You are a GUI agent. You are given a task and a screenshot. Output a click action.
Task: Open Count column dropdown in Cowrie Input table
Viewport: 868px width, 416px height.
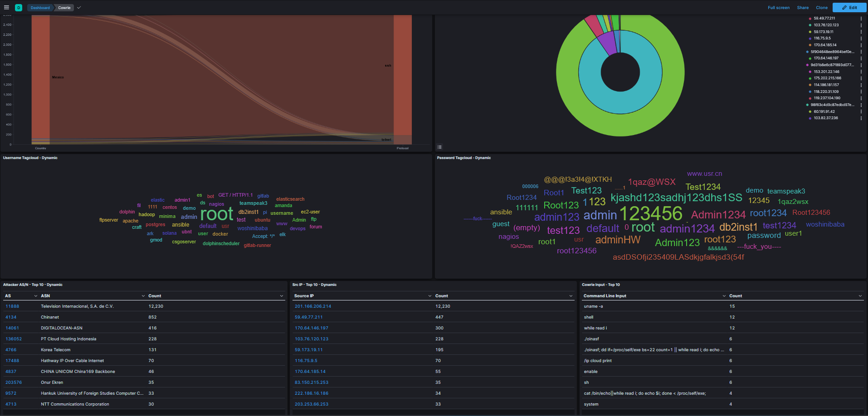860,296
